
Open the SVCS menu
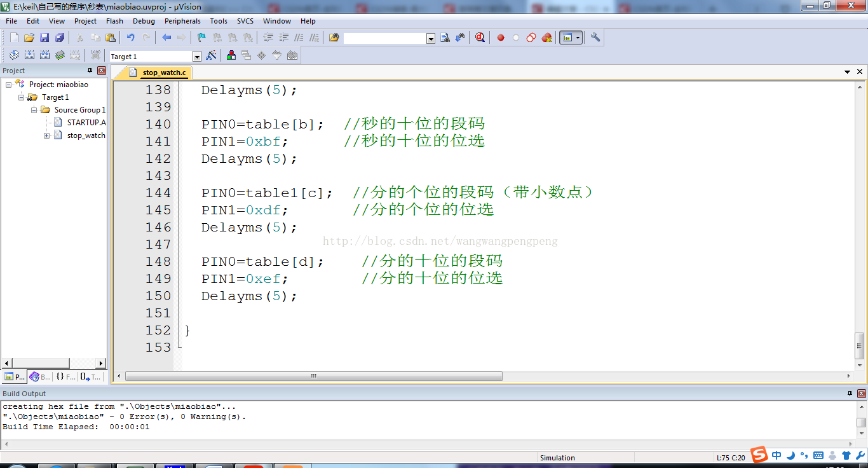(x=245, y=21)
